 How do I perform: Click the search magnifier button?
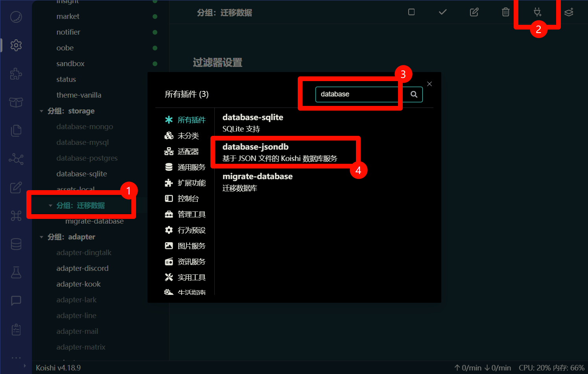point(414,94)
